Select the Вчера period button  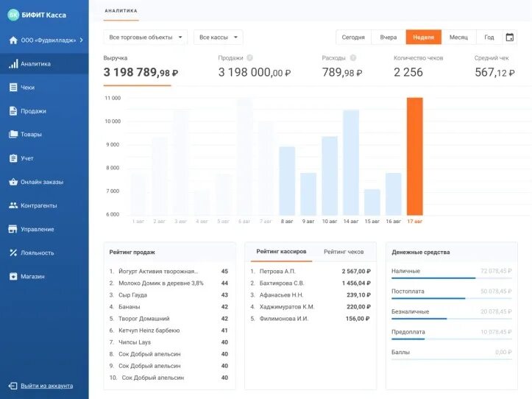point(389,38)
